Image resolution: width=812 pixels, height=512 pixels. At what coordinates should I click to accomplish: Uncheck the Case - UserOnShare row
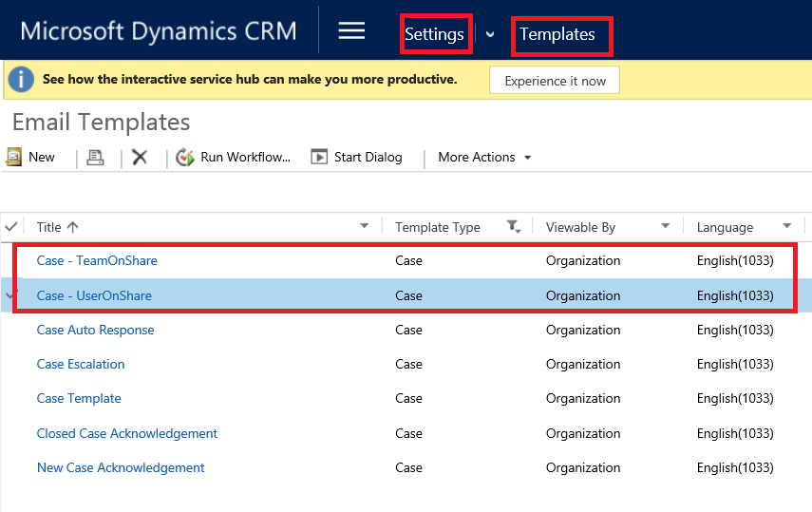point(11,295)
